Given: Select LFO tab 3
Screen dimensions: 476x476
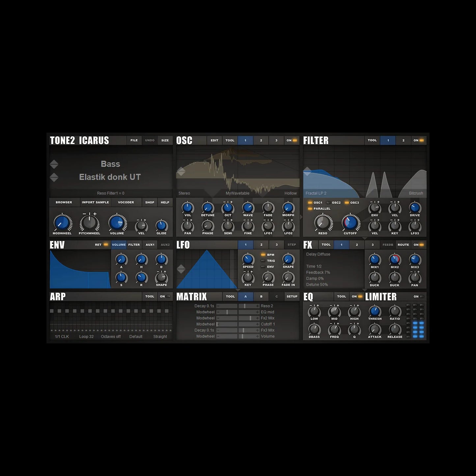Looking at the screenshot, I should click(276, 245).
